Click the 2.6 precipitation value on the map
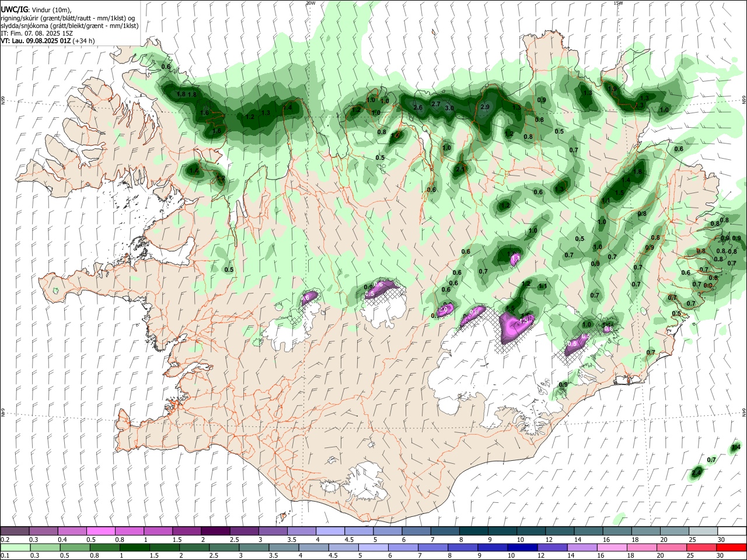The image size is (747, 560). pyautogui.click(x=417, y=107)
